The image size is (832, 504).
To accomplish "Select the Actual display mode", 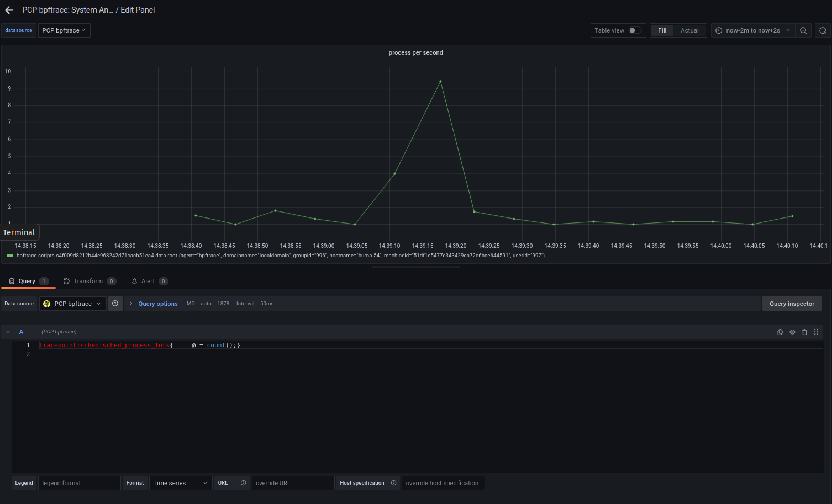I will [689, 30].
